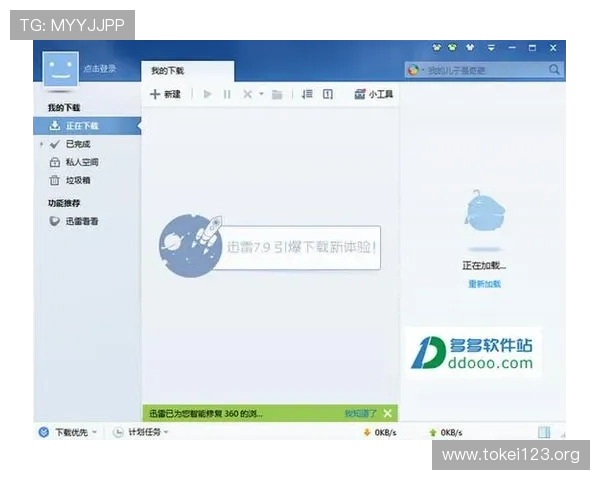Viewport: 600px width, 480px height.
Task: Click the 新建 (New task) button
Action: (x=165, y=94)
